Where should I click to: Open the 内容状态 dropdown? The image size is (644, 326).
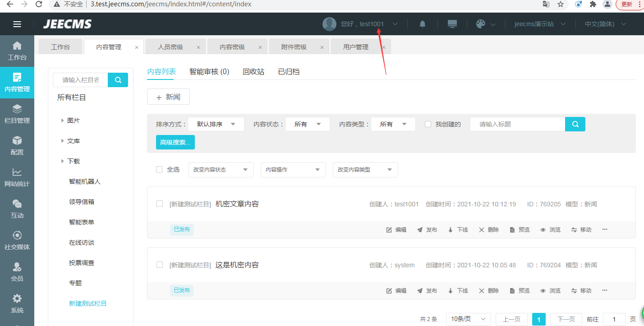click(x=308, y=124)
